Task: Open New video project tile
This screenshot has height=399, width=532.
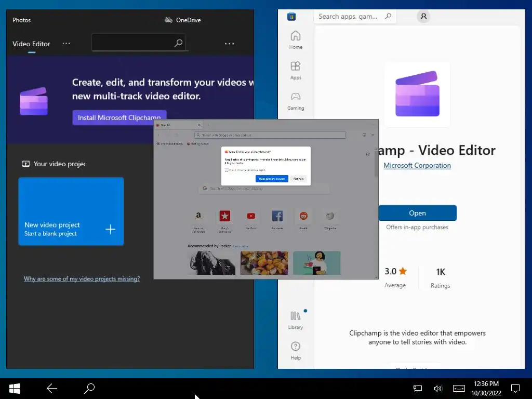Action: [71, 211]
